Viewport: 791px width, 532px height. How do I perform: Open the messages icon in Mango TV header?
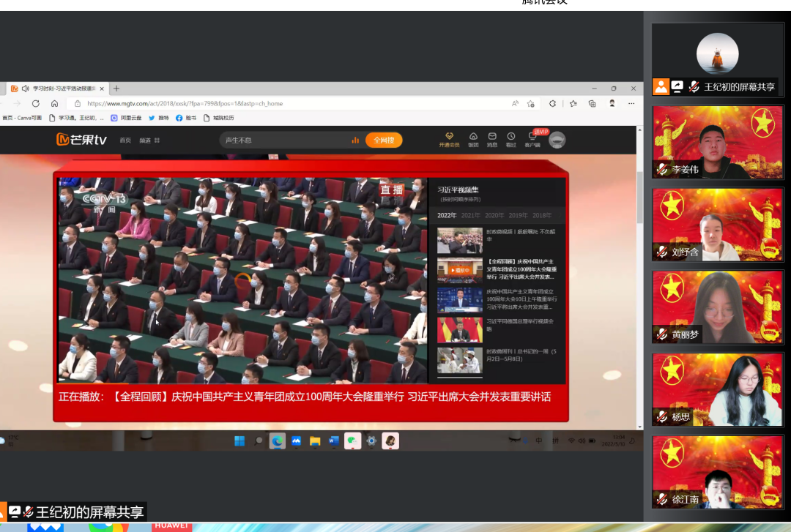[x=492, y=137]
